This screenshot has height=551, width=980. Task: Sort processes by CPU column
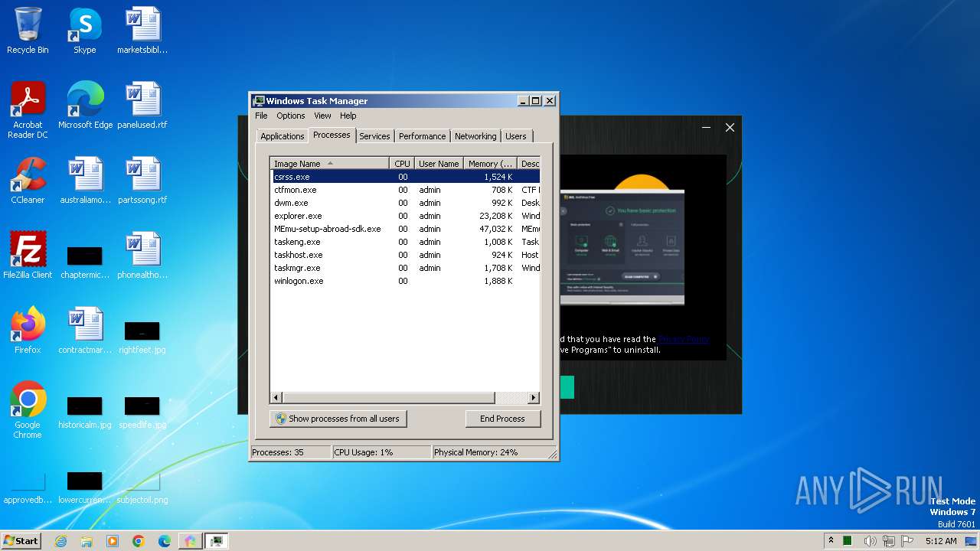coord(402,163)
